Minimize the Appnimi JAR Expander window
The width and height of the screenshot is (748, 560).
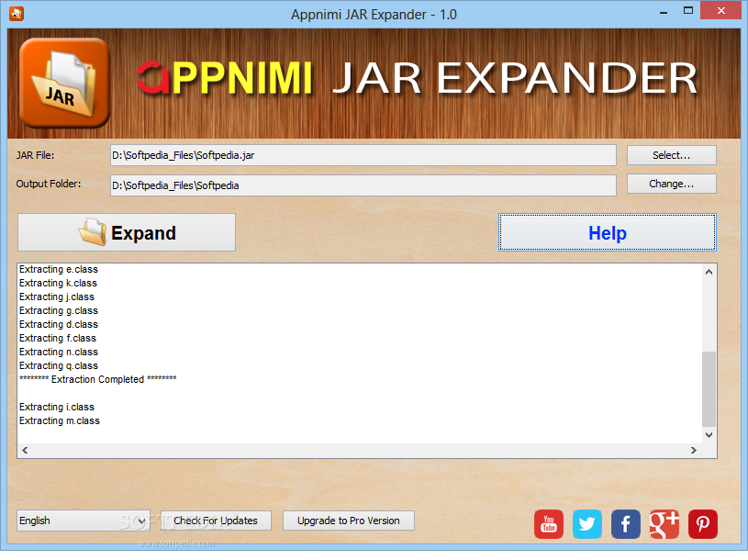pos(664,11)
